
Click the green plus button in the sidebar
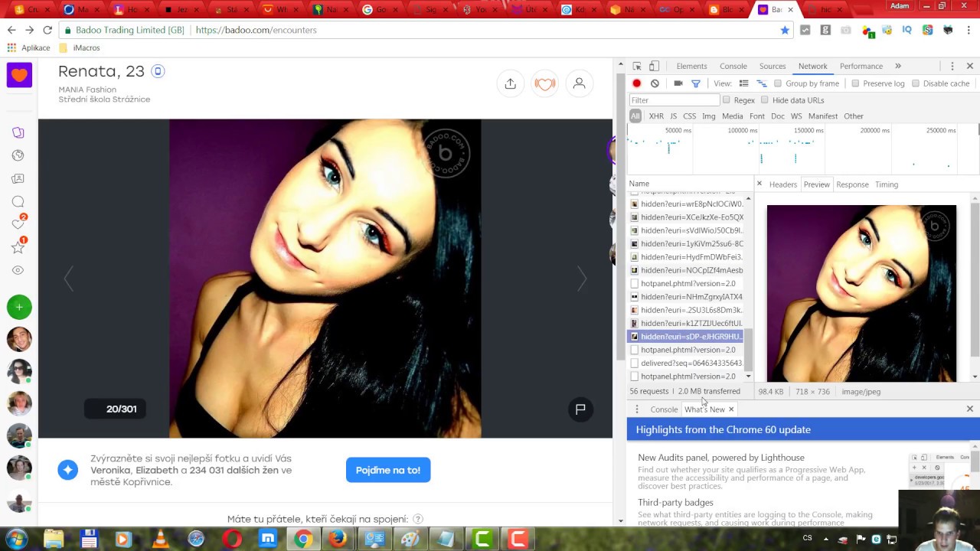coord(19,307)
